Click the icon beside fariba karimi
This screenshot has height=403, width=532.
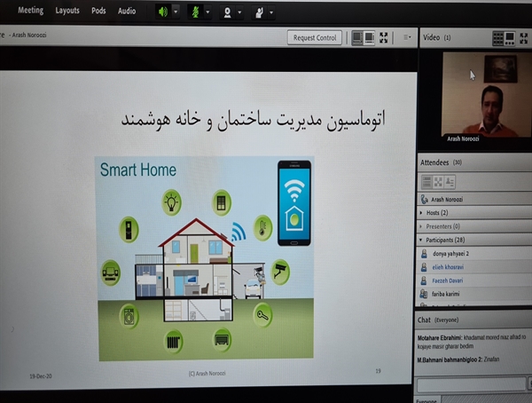(424, 294)
